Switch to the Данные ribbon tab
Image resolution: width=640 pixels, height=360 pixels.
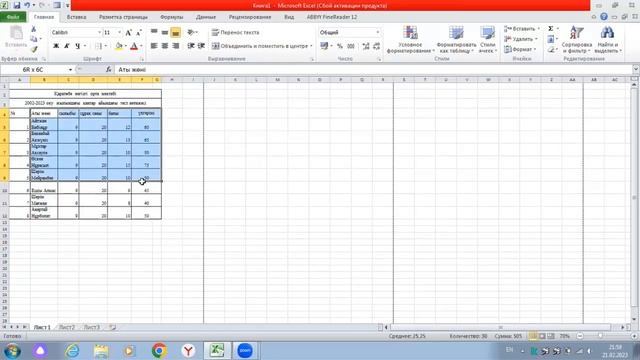[x=206, y=17]
